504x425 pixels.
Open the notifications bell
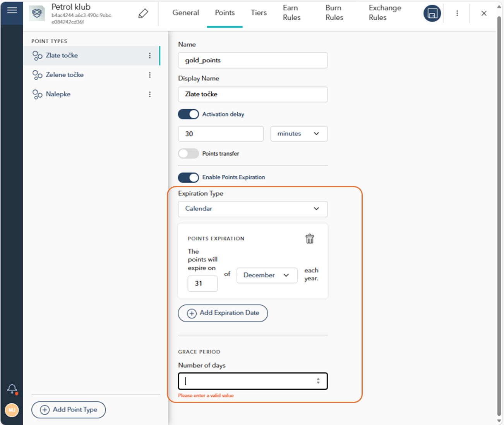pyautogui.click(x=12, y=389)
